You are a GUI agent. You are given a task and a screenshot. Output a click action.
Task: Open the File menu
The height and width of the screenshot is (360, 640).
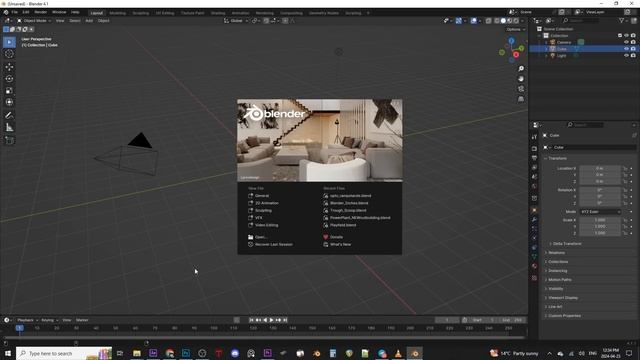tap(15, 12)
